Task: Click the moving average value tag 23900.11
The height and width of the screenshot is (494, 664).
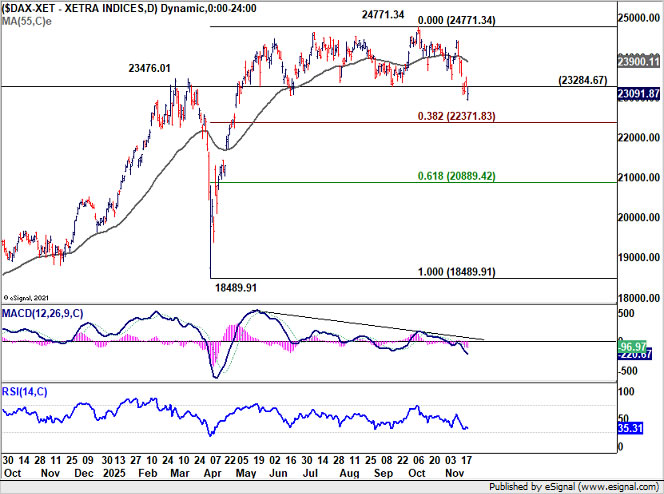Action: 639,61
